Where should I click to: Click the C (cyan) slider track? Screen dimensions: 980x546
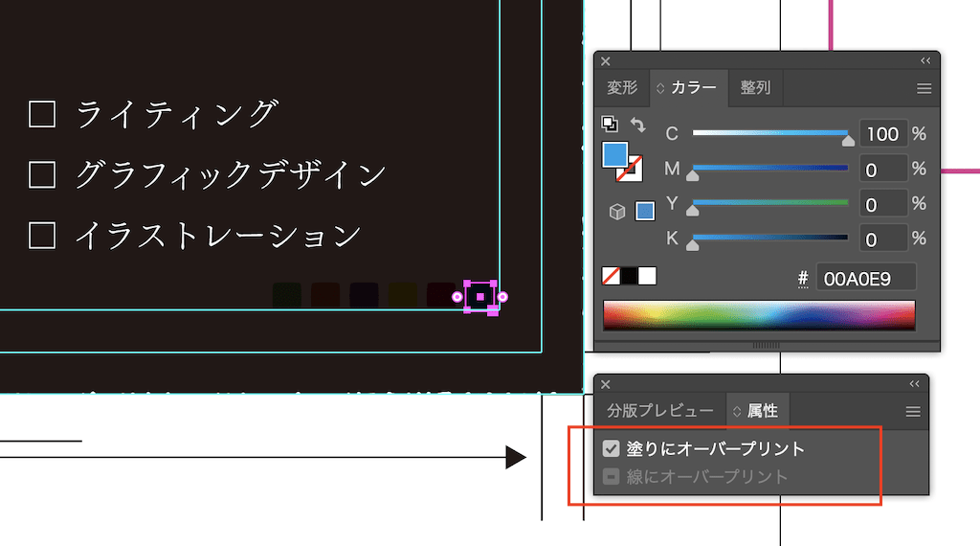(x=770, y=132)
